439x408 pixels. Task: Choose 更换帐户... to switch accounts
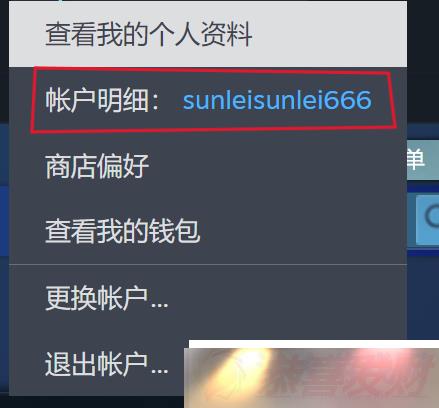coord(106,298)
